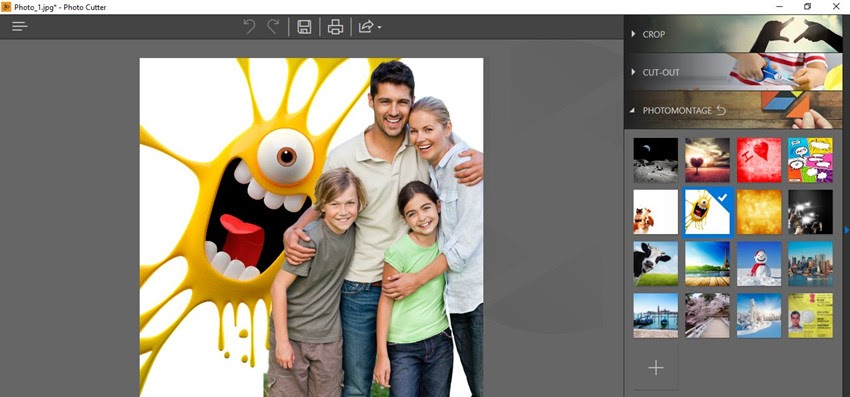
Task: Save the photo with floppy disk icon
Action: tap(304, 27)
